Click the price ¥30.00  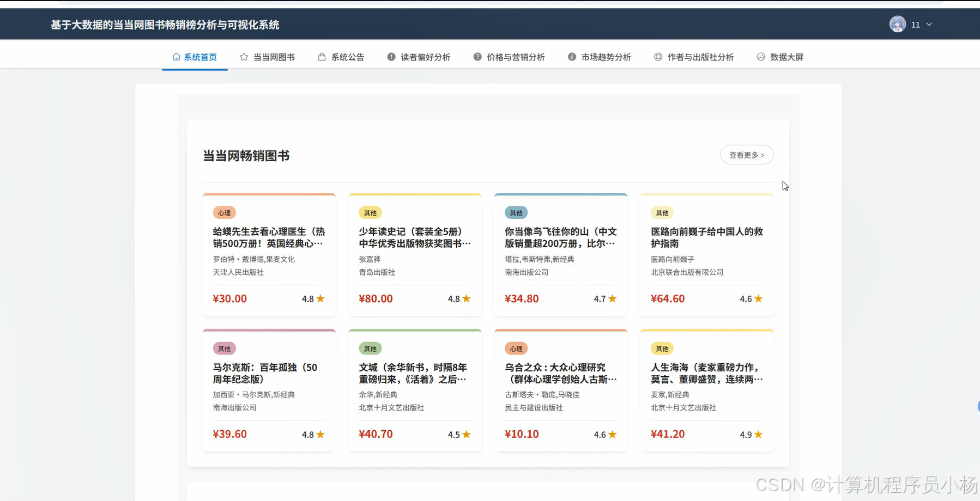pos(229,298)
